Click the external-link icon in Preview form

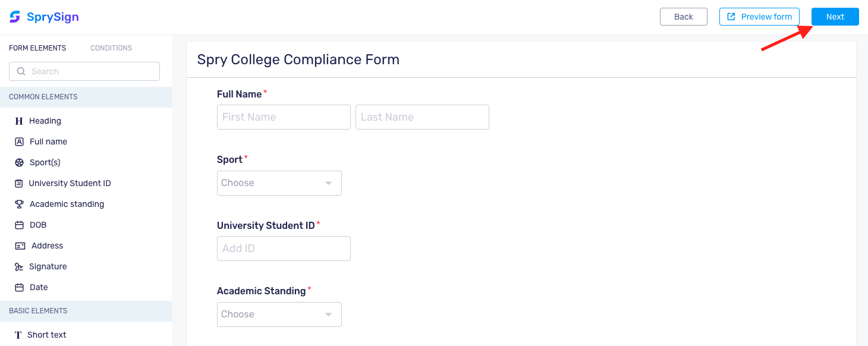pos(731,17)
